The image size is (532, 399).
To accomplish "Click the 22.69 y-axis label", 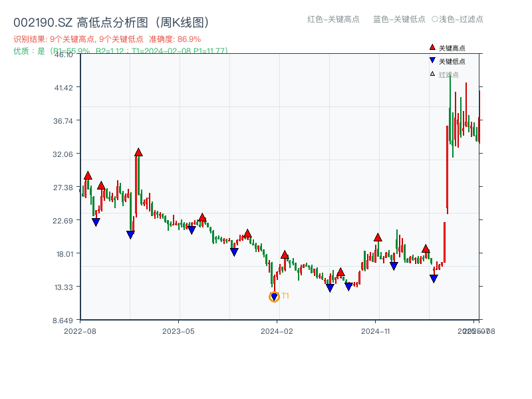I will pos(63,221).
